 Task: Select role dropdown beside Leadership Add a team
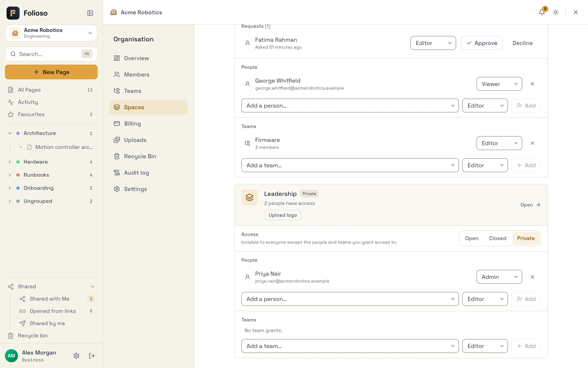pos(485,346)
